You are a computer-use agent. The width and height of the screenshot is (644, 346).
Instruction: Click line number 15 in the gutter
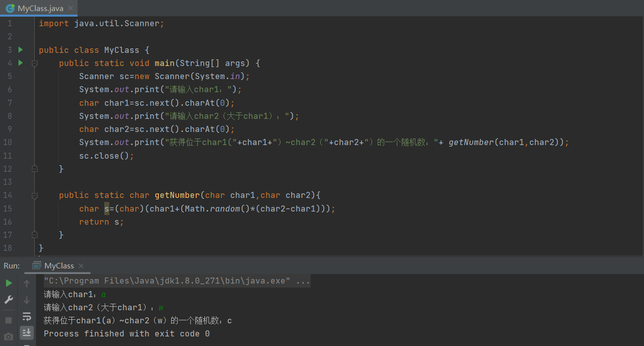point(8,209)
